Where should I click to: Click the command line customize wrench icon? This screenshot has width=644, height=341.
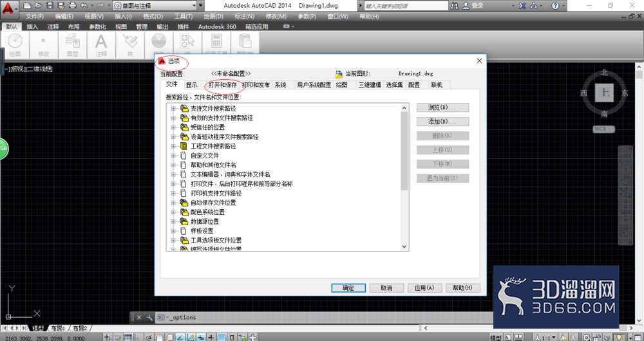pyautogui.click(x=149, y=317)
